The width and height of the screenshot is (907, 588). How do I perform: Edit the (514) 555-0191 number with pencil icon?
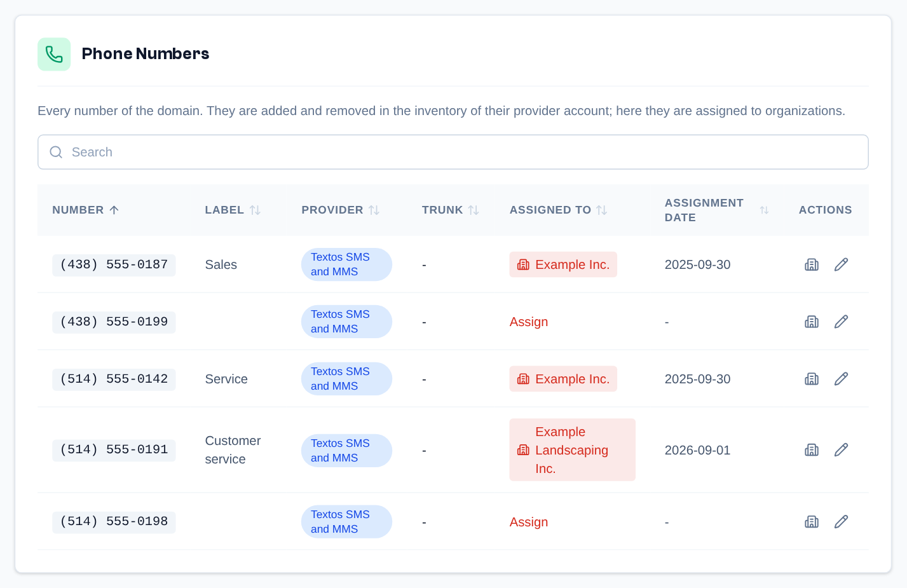tap(841, 450)
